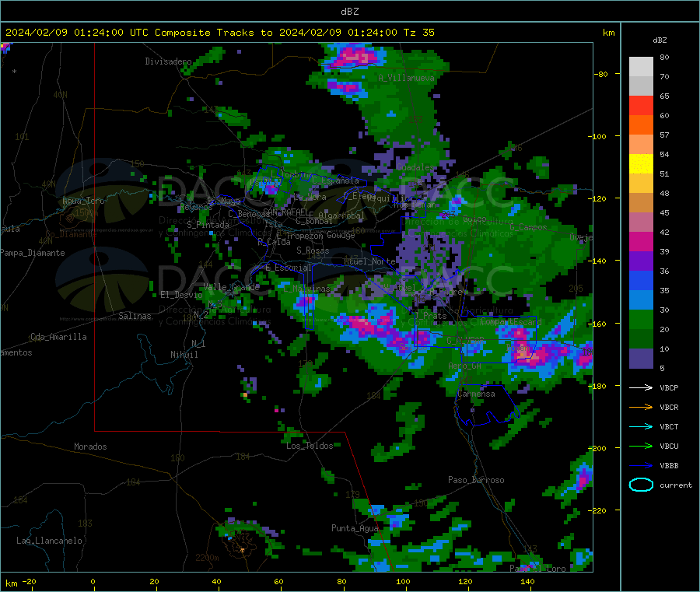Click the cyan VBCT arrow legend icon
The image size is (700, 592).
click(x=641, y=427)
